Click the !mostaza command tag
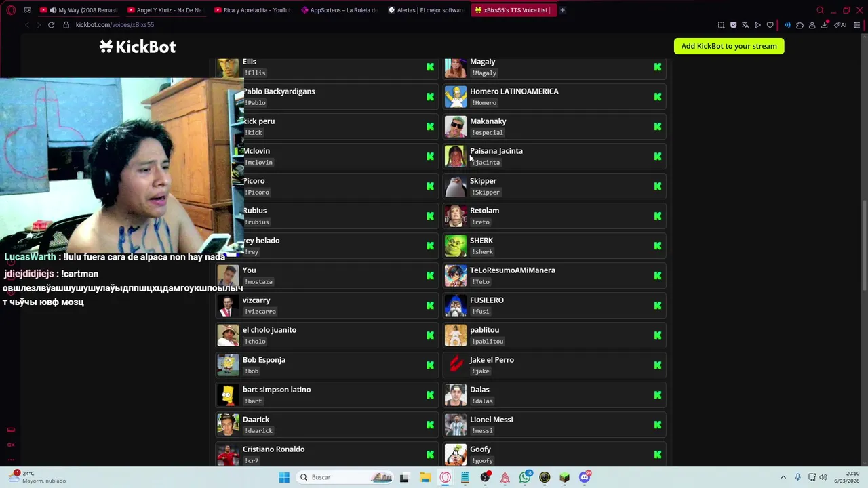 click(x=258, y=282)
